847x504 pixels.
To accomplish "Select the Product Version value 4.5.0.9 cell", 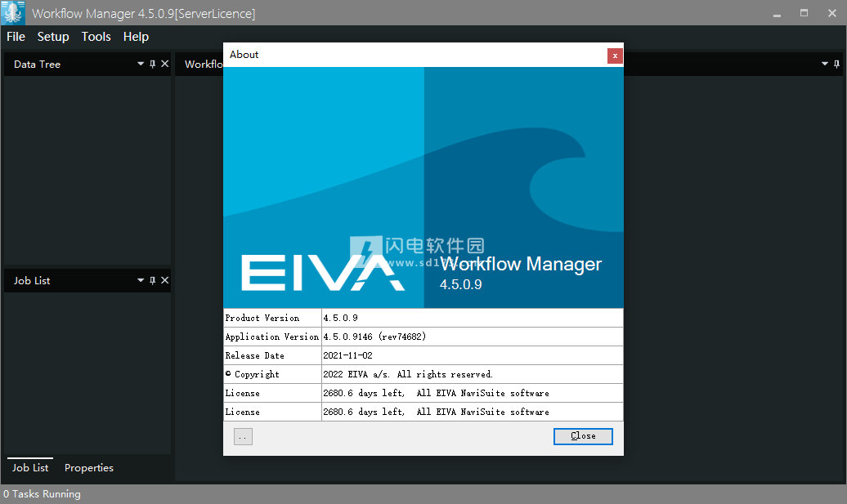I will click(x=472, y=318).
